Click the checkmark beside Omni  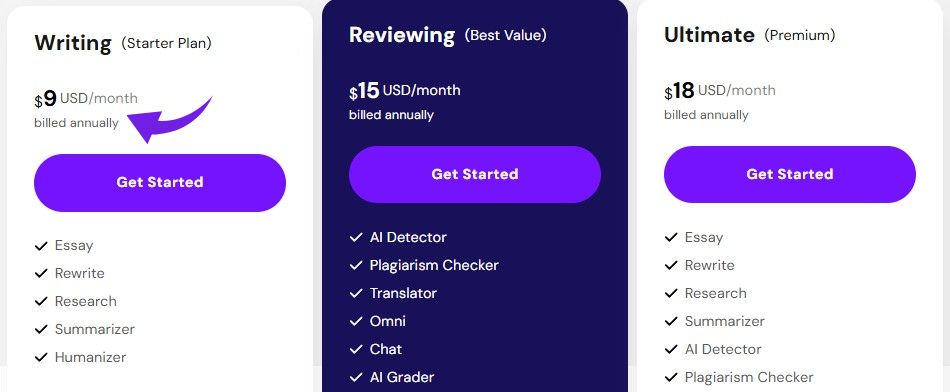[x=356, y=321]
